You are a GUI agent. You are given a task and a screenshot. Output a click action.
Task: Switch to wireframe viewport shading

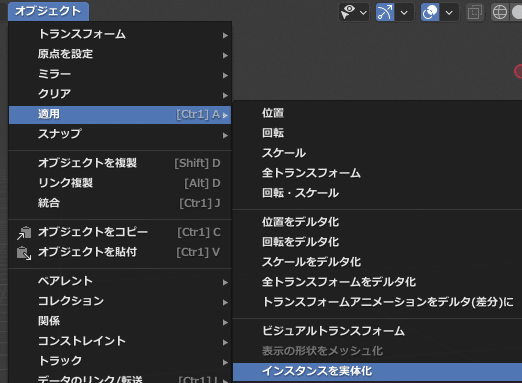click(x=500, y=12)
